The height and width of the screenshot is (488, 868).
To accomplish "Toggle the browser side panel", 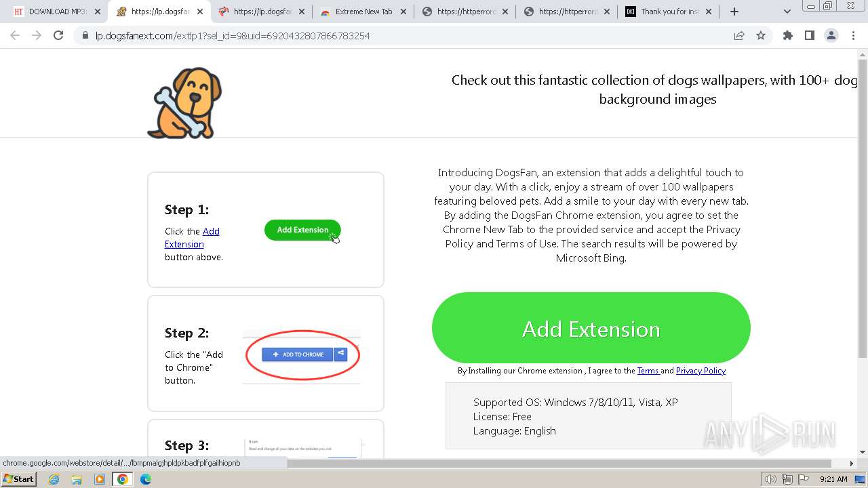I will [x=810, y=36].
